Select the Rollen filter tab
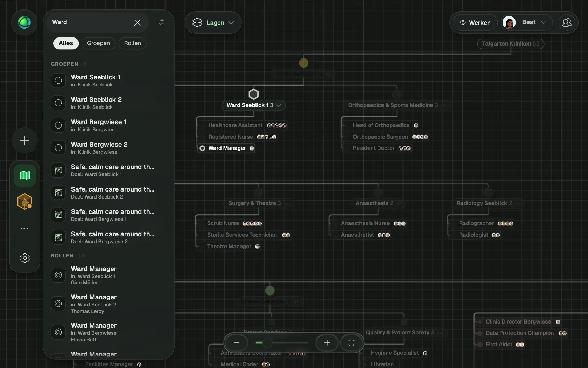 (132, 43)
